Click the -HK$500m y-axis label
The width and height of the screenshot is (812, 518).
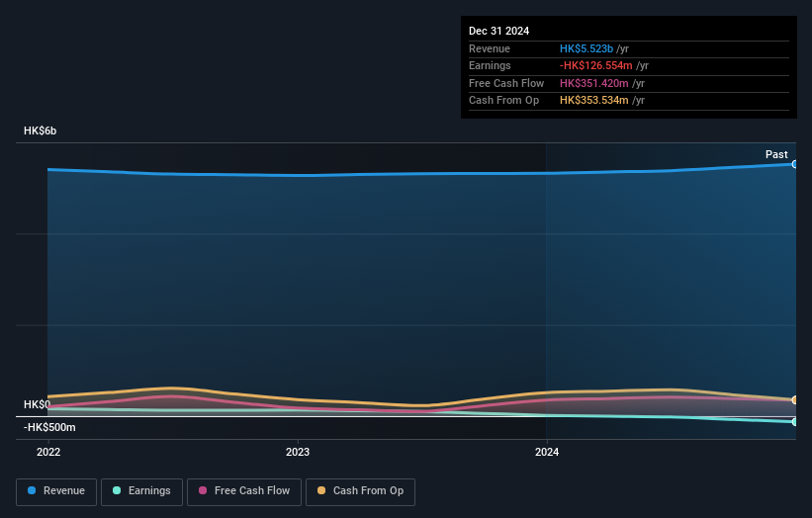point(49,427)
